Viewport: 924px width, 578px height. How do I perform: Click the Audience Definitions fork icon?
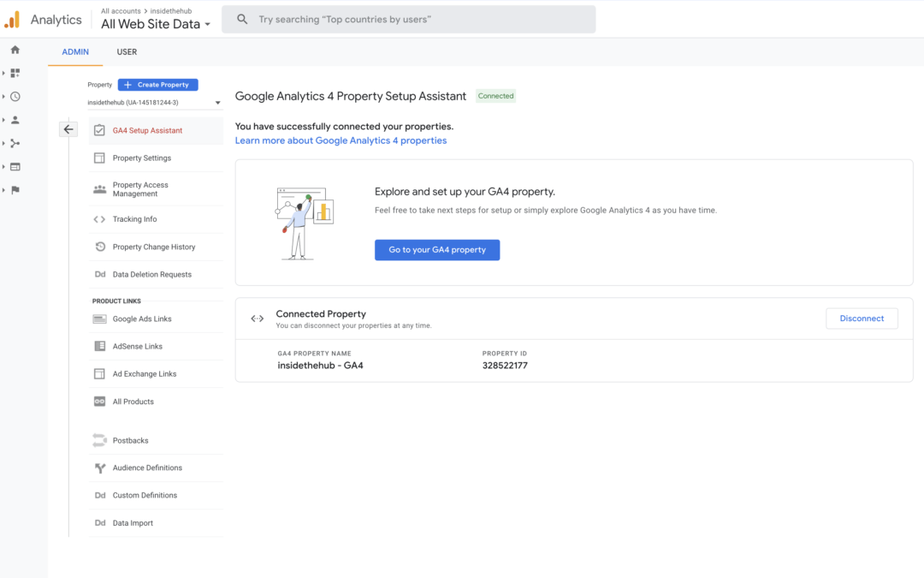click(100, 468)
